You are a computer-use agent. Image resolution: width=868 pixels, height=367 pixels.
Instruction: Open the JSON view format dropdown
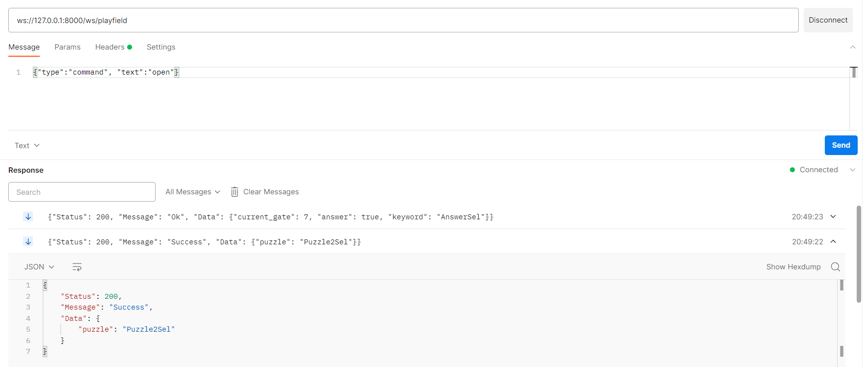pyautogui.click(x=39, y=267)
